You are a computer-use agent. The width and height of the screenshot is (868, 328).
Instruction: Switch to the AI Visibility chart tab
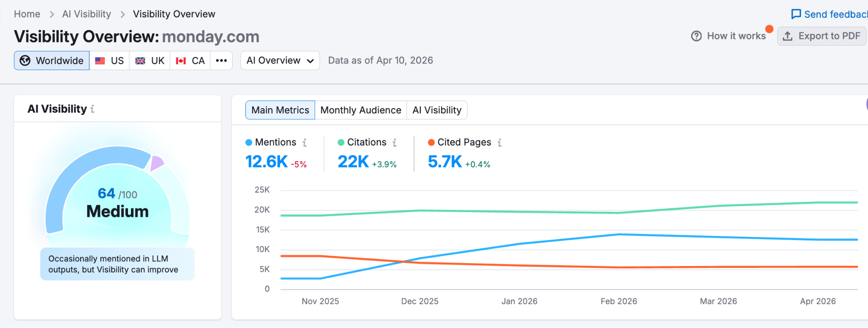coord(437,110)
